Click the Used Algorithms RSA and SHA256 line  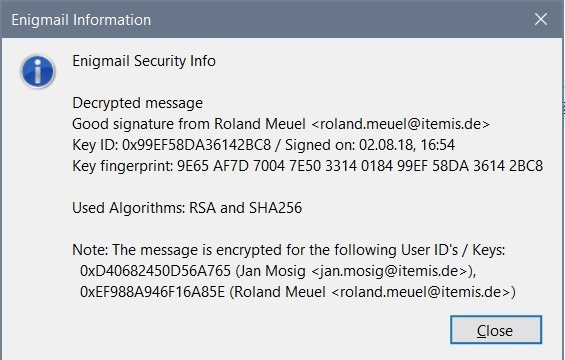[x=187, y=208]
